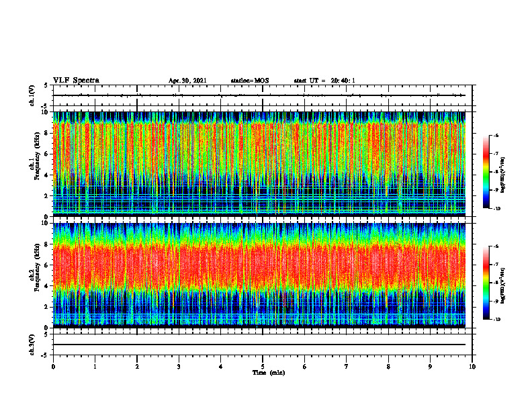
Task: Click the 'Time (min)' axis label
Action: [x=269, y=373]
